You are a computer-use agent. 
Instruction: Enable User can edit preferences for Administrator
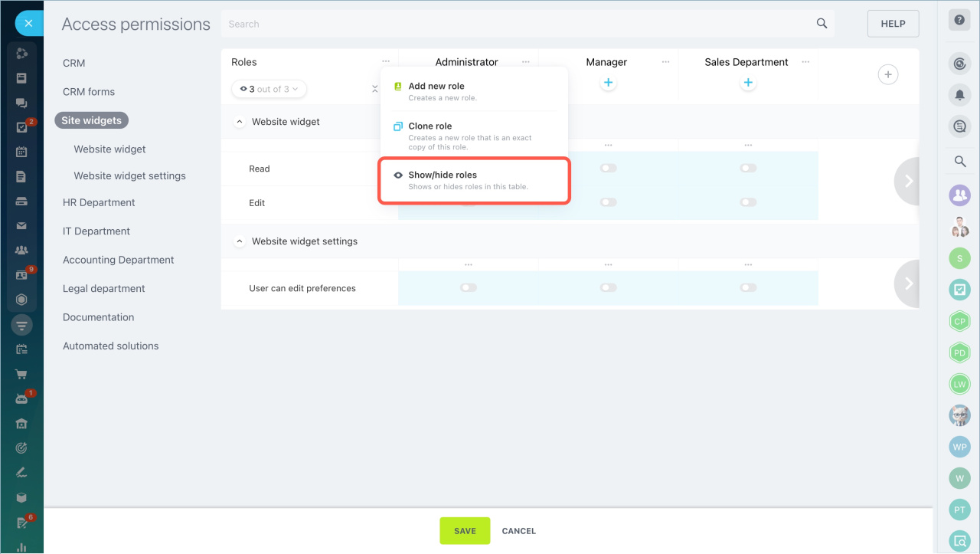468,288
